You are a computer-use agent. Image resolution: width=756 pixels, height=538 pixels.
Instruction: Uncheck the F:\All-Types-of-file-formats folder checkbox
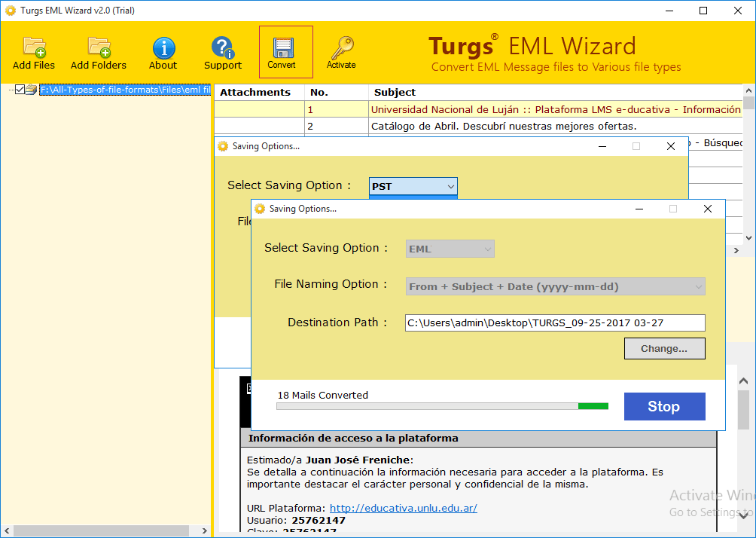click(x=20, y=89)
